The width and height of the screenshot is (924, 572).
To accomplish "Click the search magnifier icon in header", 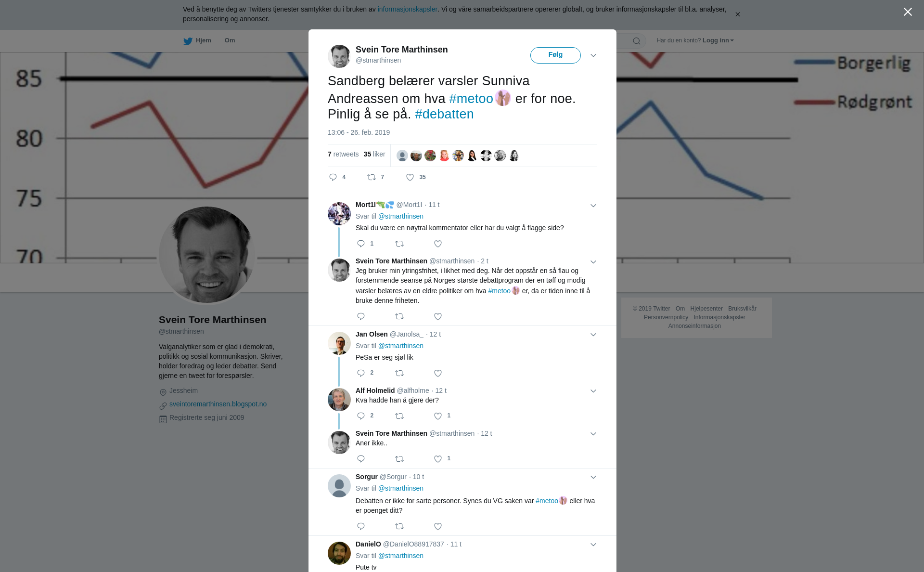I will tap(637, 41).
